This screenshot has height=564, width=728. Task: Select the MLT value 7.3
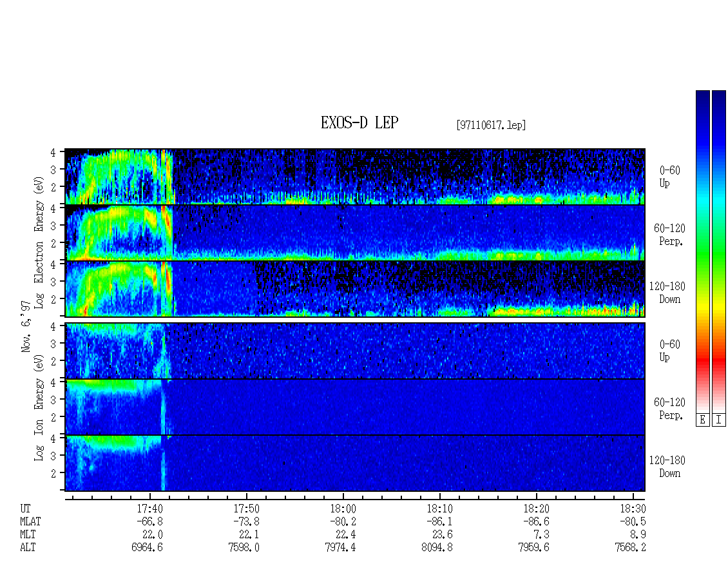point(541,535)
